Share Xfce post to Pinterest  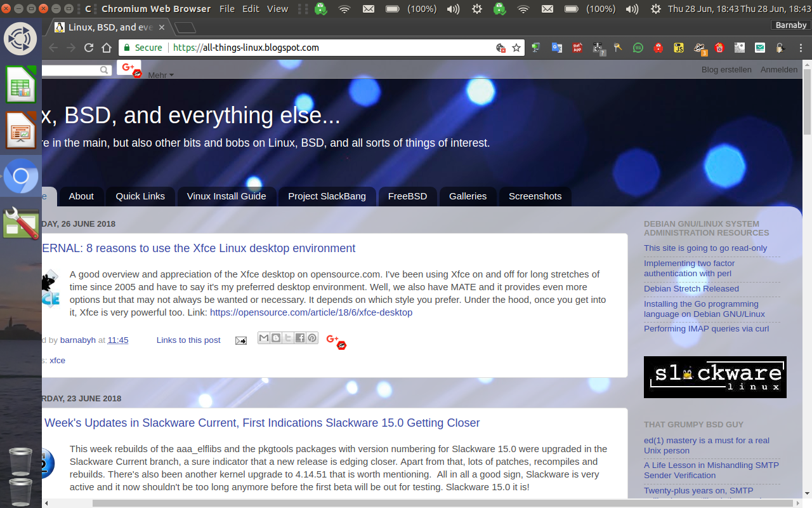coord(312,338)
